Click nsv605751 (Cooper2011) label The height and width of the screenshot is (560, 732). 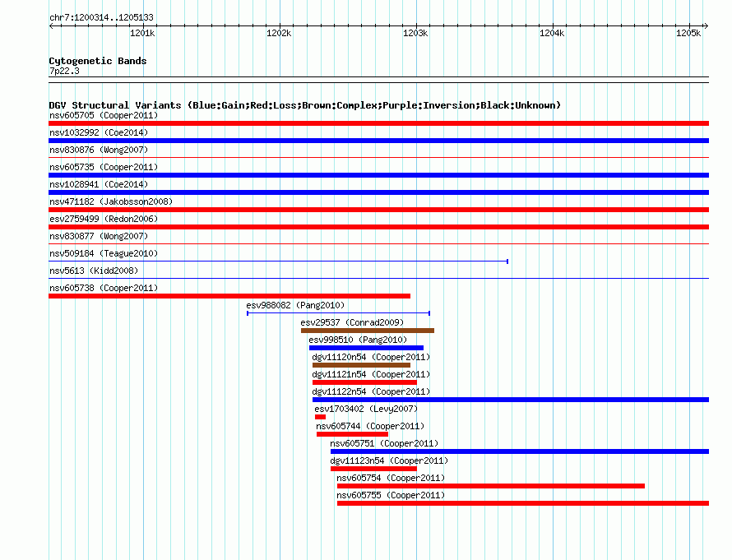(384, 443)
